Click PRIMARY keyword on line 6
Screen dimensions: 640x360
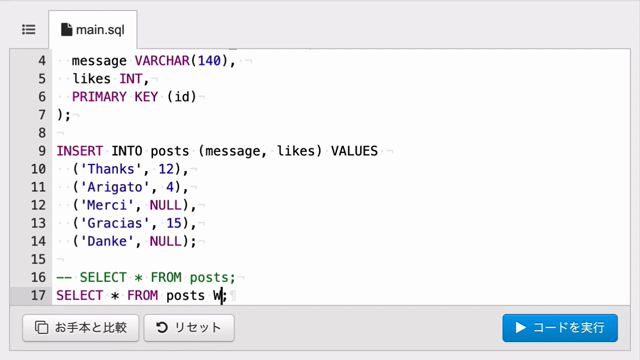(x=99, y=97)
